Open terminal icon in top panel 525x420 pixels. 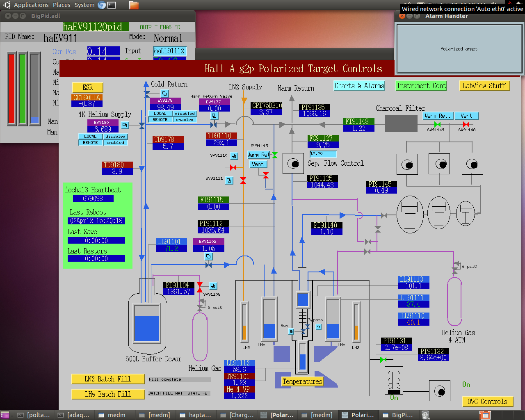(x=112, y=5)
